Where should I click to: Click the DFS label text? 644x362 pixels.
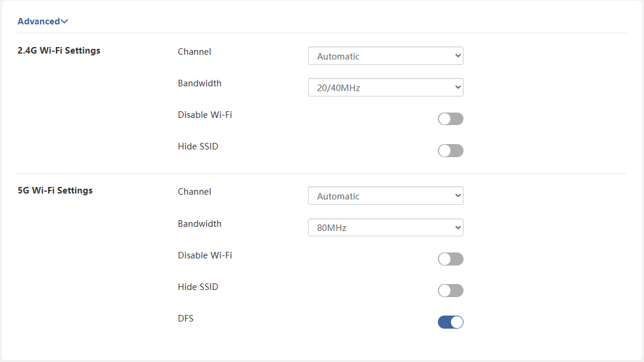(x=186, y=319)
